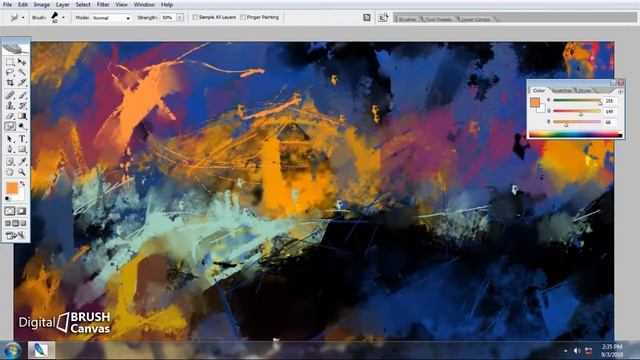Enable Sample All Layers checkbox
Image resolution: width=640 pixels, height=360 pixels.
pos(195,17)
